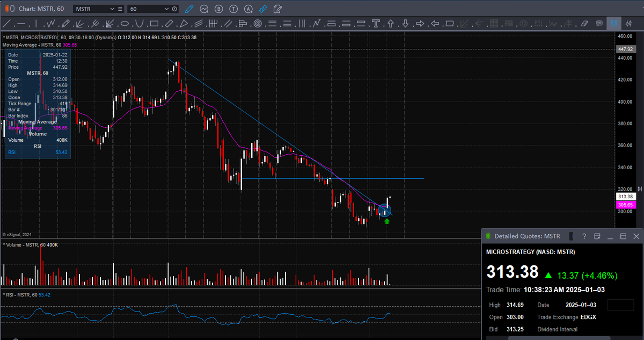Screen dimensions: 644x340
Task: Insert a down arrow marker
Action: (x=406, y=24)
